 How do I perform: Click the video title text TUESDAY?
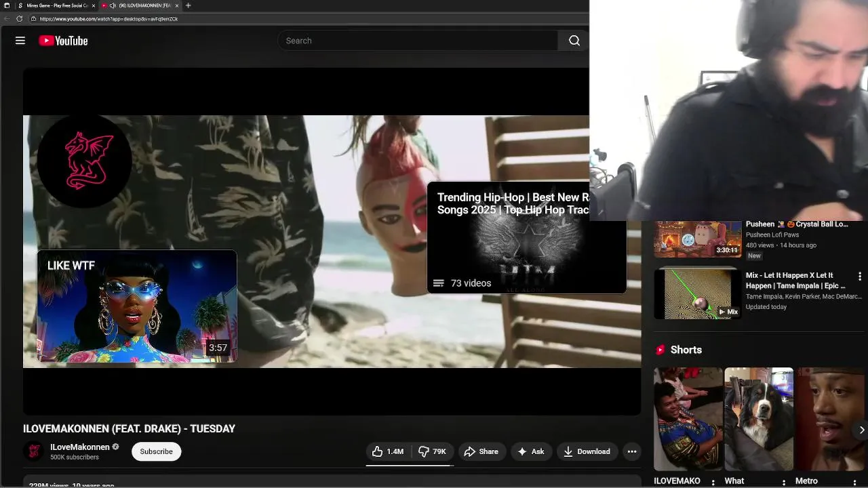(x=212, y=429)
